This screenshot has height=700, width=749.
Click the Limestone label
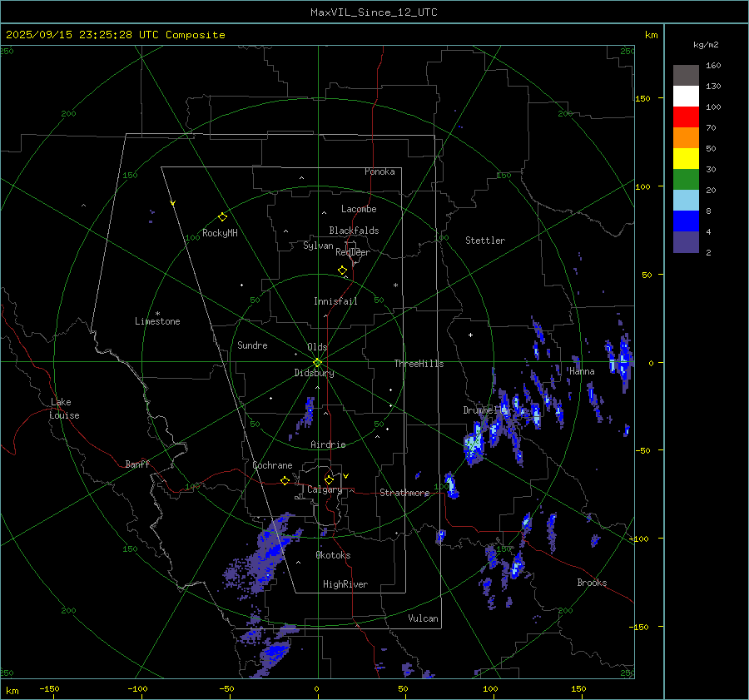(x=157, y=321)
